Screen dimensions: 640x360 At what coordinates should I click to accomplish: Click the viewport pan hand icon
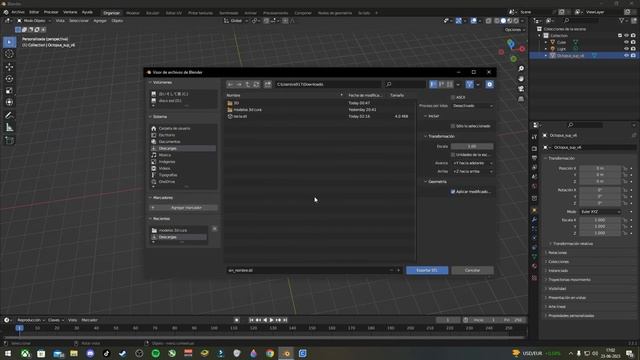[521, 78]
